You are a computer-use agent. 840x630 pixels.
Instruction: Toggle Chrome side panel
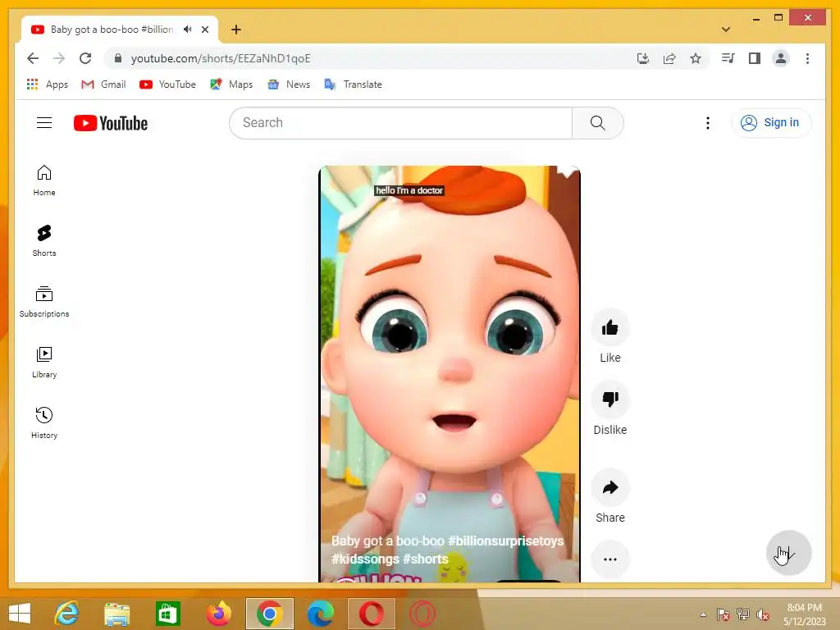(755, 58)
